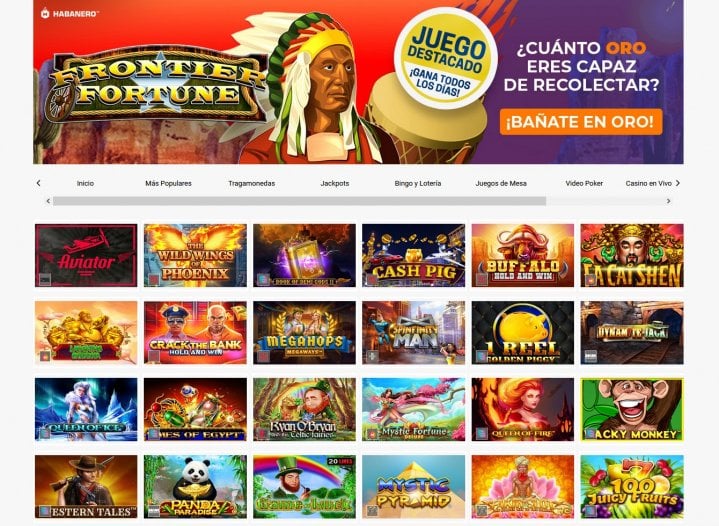This screenshot has height=526, width=719.
Task: Select the Inicio tab
Action: tap(85, 183)
